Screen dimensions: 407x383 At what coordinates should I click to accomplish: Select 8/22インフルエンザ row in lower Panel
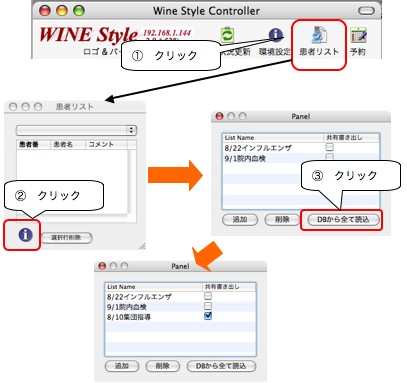coord(180,297)
